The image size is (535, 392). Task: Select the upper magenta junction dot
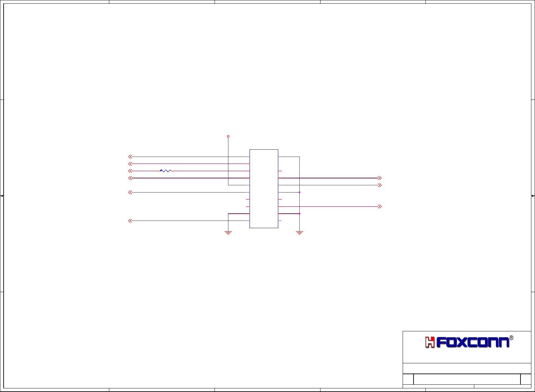[299, 192]
